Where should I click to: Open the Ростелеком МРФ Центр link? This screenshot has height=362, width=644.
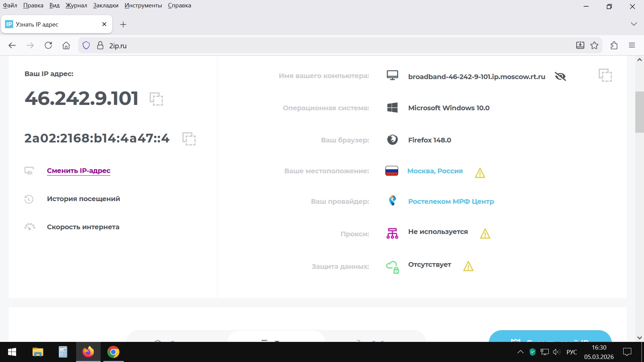pyautogui.click(x=451, y=201)
